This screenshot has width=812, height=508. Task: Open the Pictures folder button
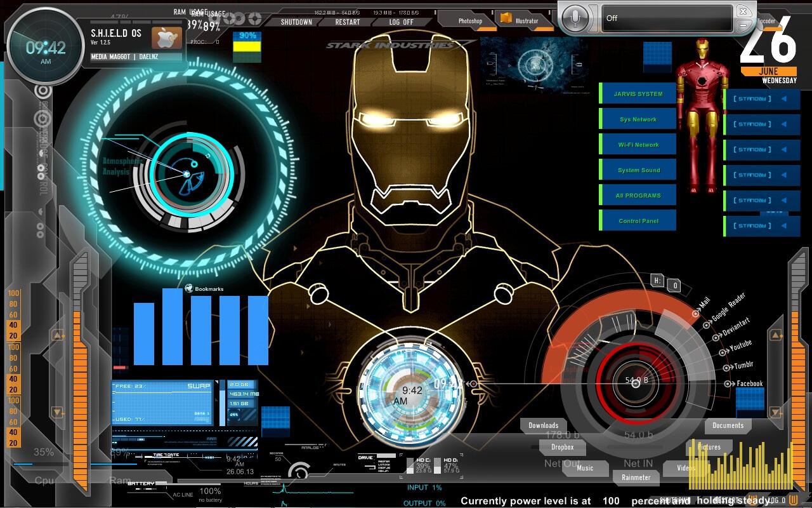[x=709, y=447]
